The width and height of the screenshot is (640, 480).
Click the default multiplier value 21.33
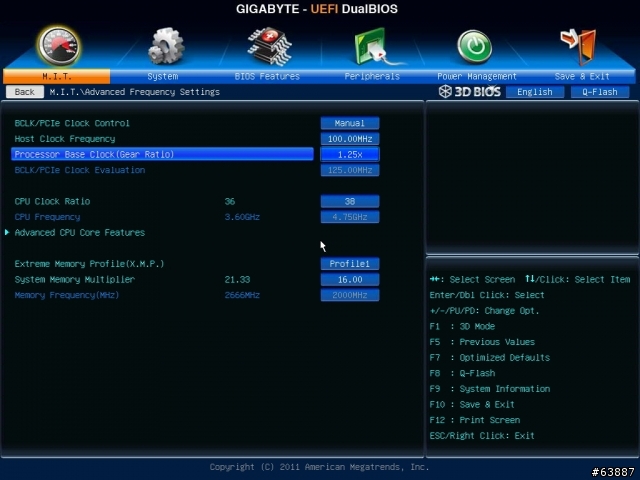[x=237, y=280]
